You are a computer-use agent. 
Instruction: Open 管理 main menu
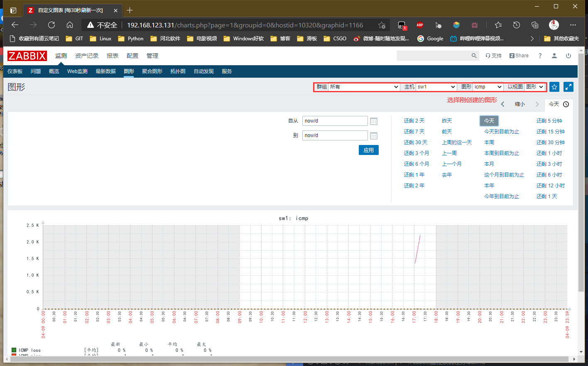click(x=152, y=56)
